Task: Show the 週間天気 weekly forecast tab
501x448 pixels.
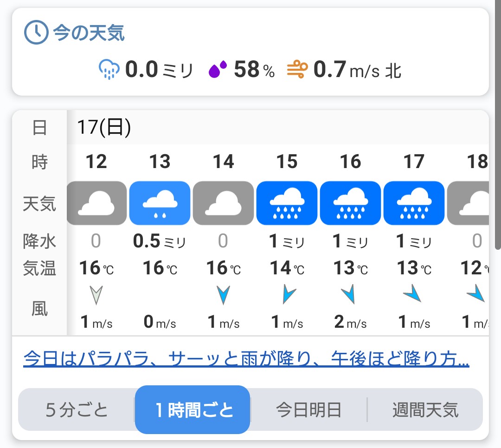Action: coord(425,410)
